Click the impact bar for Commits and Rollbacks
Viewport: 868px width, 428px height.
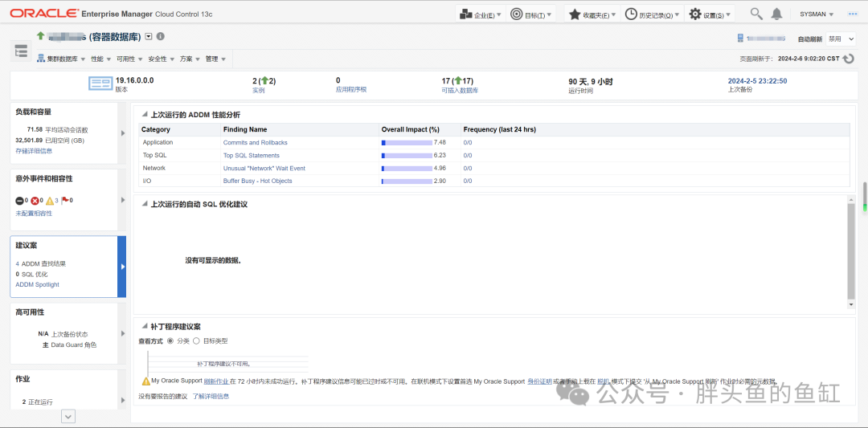point(407,143)
